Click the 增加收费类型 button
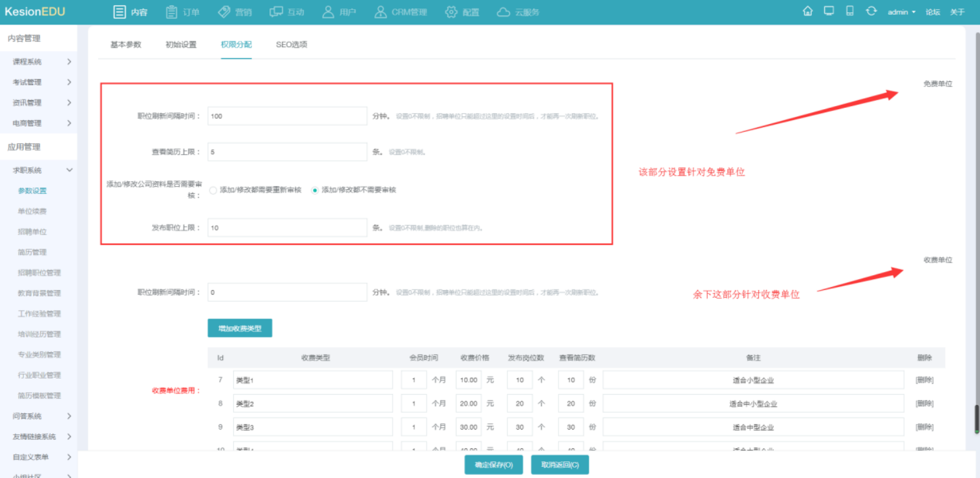980x478 pixels. click(x=240, y=328)
